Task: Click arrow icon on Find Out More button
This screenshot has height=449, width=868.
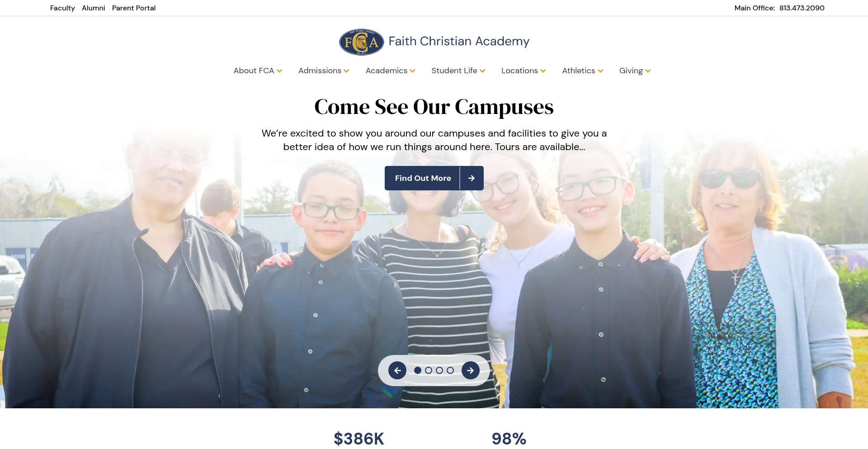Action: click(x=472, y=178)
